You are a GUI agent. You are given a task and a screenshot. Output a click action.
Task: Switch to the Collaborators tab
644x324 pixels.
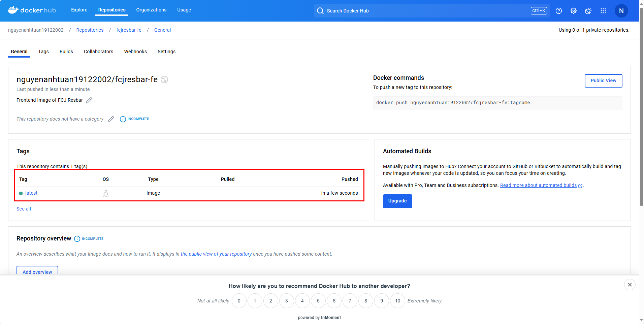point(98,52)
